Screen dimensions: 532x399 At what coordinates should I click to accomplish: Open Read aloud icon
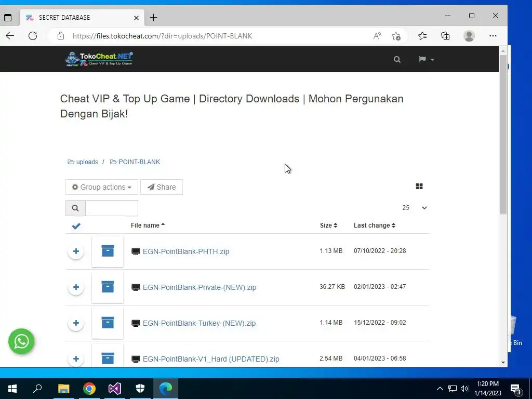pyautogui.click(x=377, y=36)
